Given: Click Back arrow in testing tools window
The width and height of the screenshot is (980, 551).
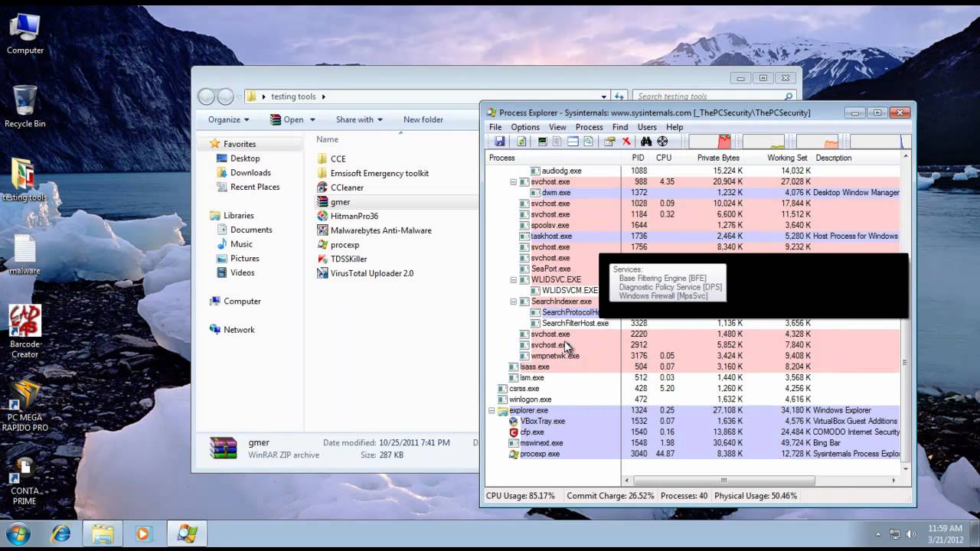Looking at the screenshot, I should pyautogui.click(x=207, y=96).
